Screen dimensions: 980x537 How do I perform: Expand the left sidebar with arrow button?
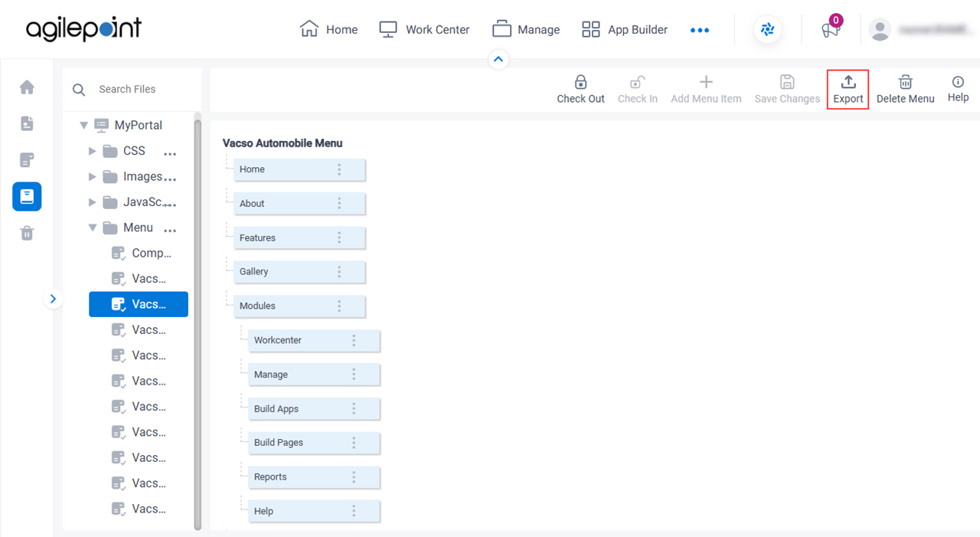(x=53, y=299)
